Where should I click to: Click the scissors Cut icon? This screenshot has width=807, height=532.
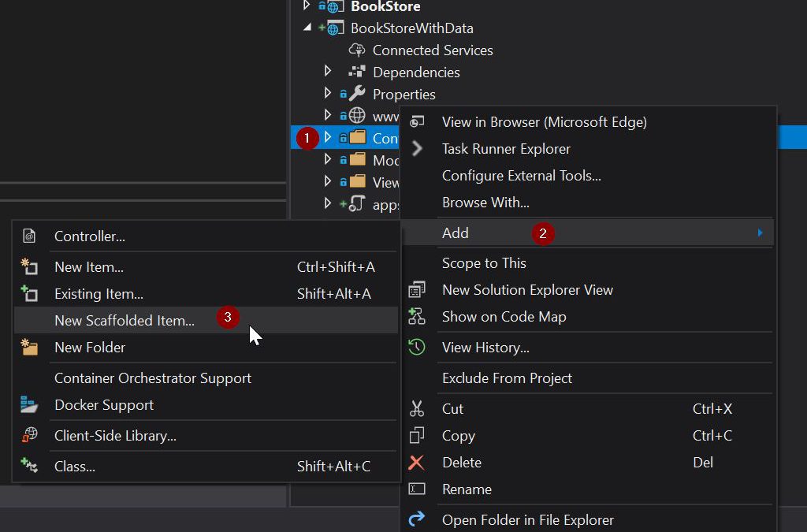417,409
